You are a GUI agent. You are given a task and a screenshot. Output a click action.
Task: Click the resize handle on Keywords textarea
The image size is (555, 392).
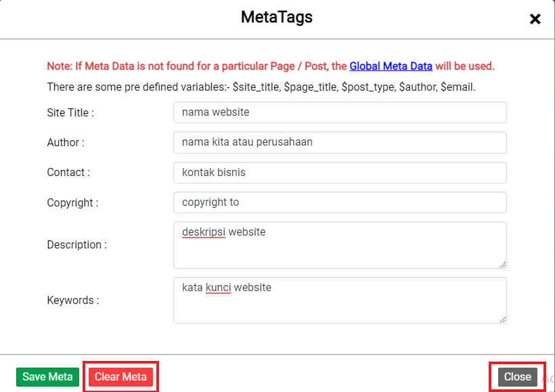click(x=504, y=320)
